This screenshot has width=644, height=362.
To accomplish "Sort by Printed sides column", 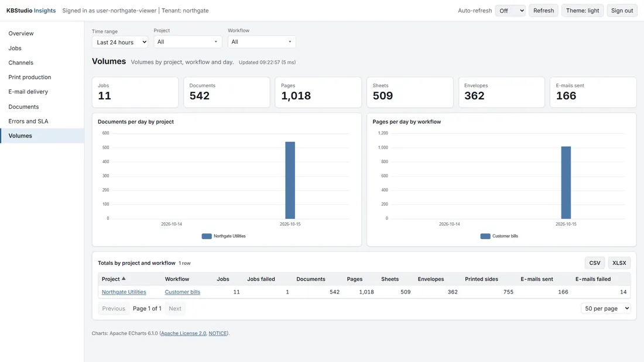I will click(481, 279).
